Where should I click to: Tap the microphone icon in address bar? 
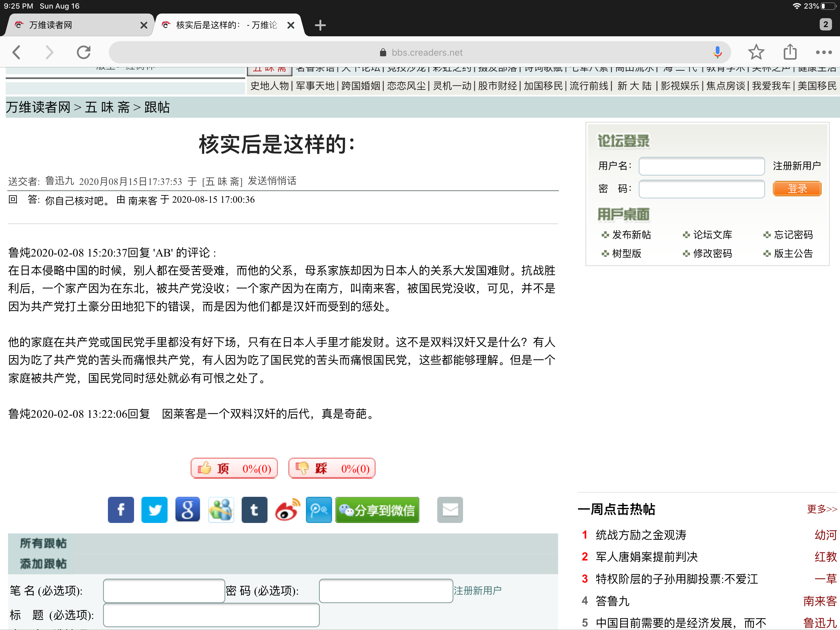717,52
